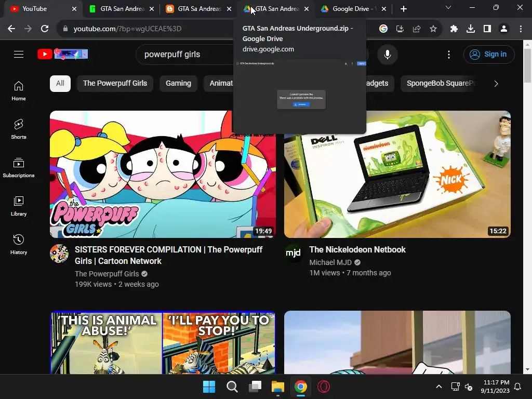532x399 pixels.
Task: Select the Gaming filter chip
Action: [179, 84]
